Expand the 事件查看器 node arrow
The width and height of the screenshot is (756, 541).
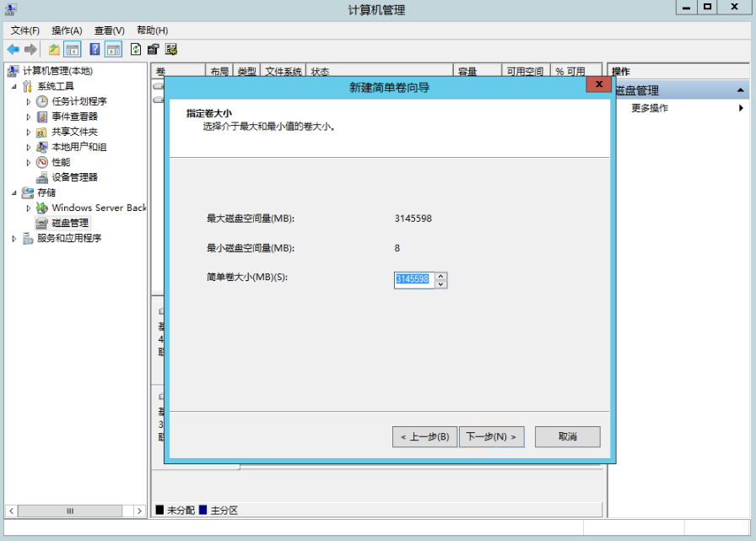pyautogui.click(x=29, y=116)
